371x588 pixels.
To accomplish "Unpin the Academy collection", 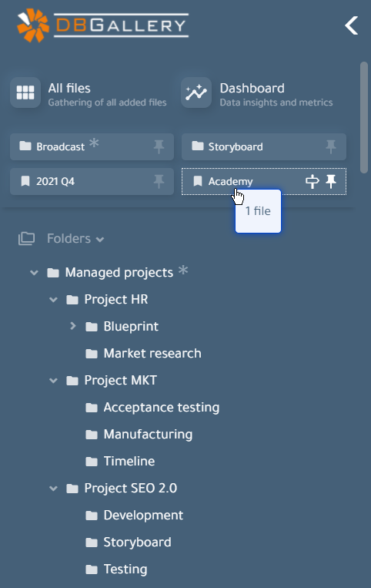I will [331, 182].
